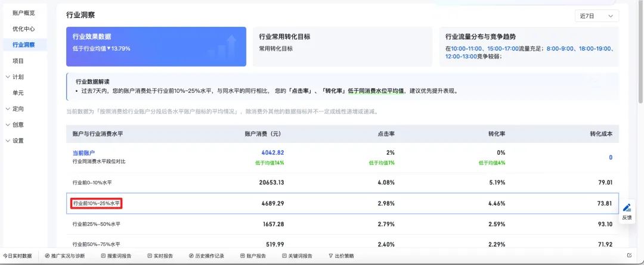Click the 转化成本 column header
Viewport: 644px width, 265px height.
coord(601,134)
